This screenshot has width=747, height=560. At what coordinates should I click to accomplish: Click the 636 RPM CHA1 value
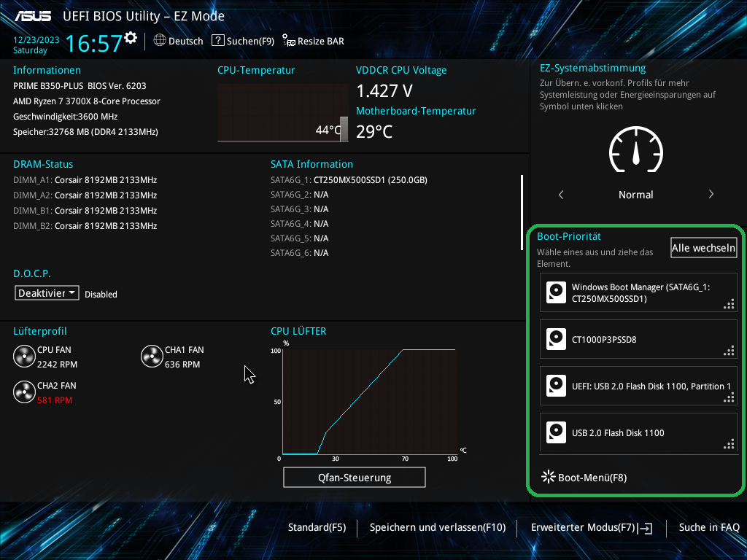click(x=182, y=365)
